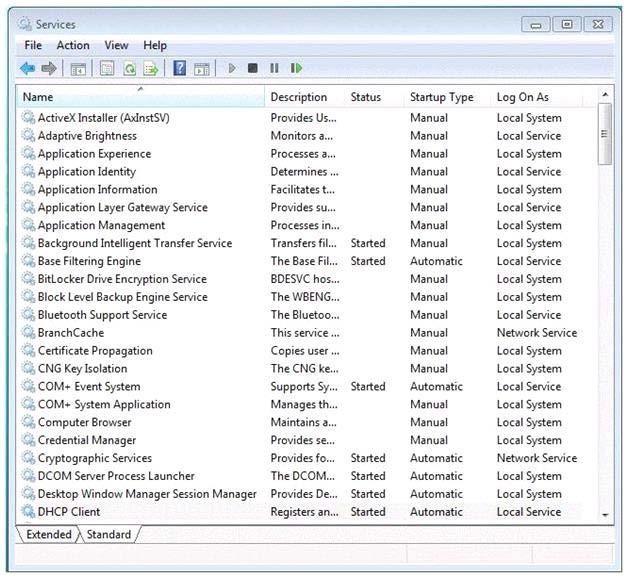633x579 pixels.
Task: Minimize the Services window
Action: 535,24
